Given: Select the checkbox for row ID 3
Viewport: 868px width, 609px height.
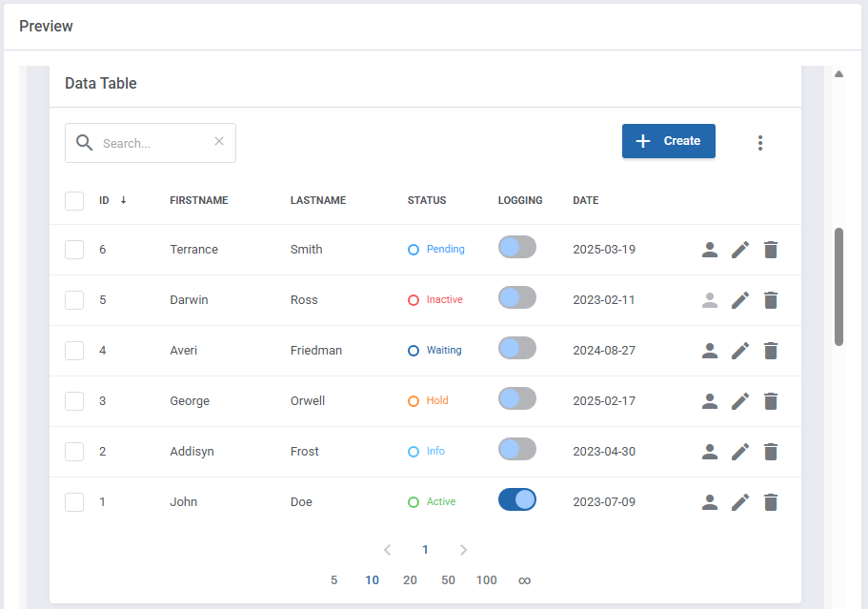Looking at the screenshot, I should coord(74,401).
